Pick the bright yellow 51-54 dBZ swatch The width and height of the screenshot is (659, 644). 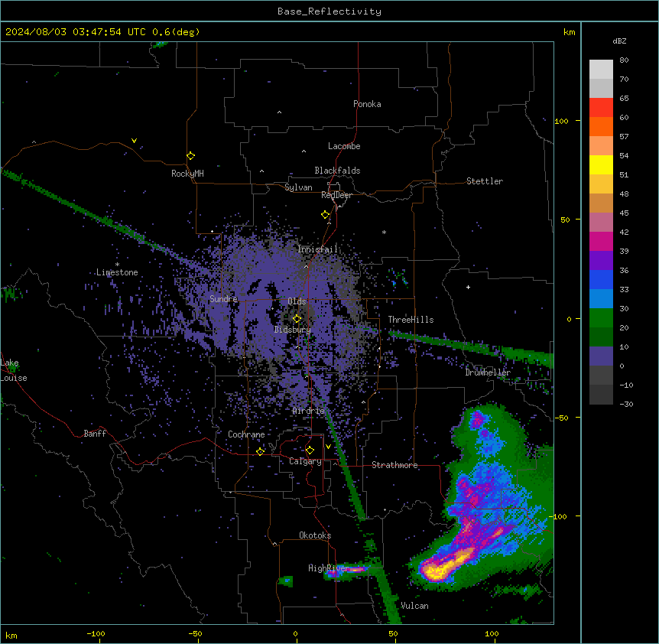(x=601, y=164)
